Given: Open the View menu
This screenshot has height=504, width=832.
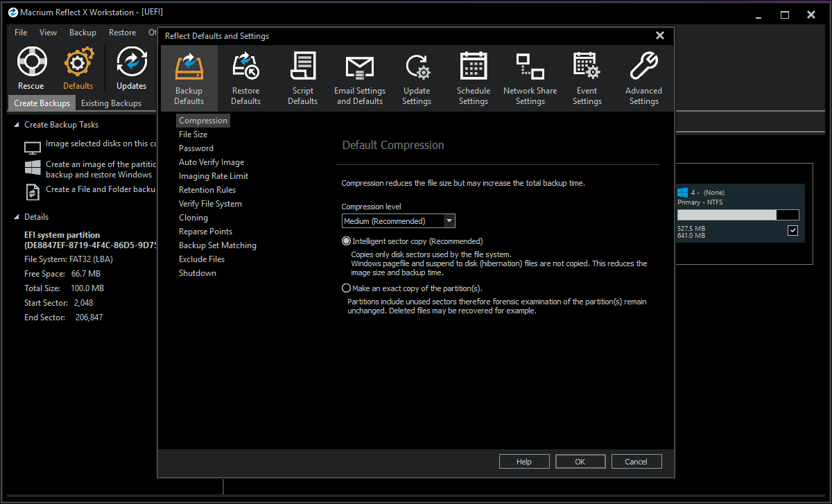Looking at the screenshot, I should point(49,33).
